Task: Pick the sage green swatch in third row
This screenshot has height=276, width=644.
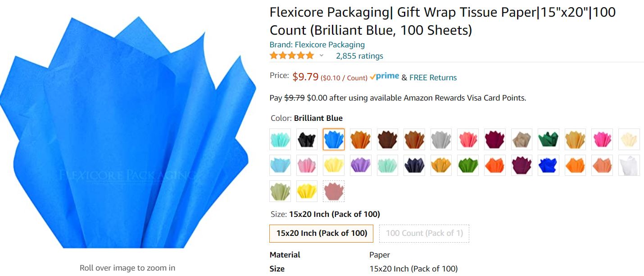Action: (280, 191)
